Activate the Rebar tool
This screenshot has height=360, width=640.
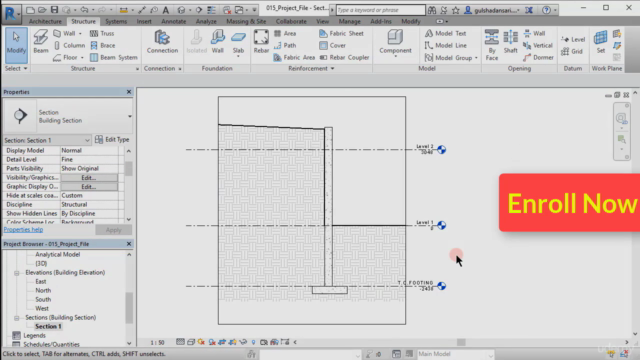pyautogui.click(x=261, y=42)
